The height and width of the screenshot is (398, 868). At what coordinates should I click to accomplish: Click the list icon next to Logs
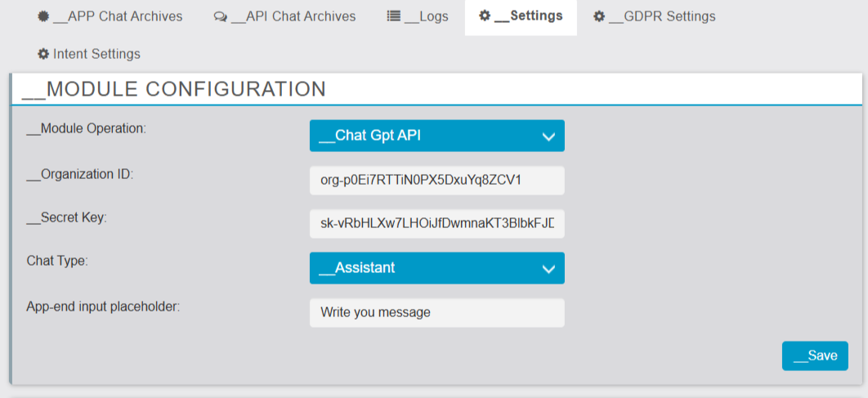click(x=393, y=16)
